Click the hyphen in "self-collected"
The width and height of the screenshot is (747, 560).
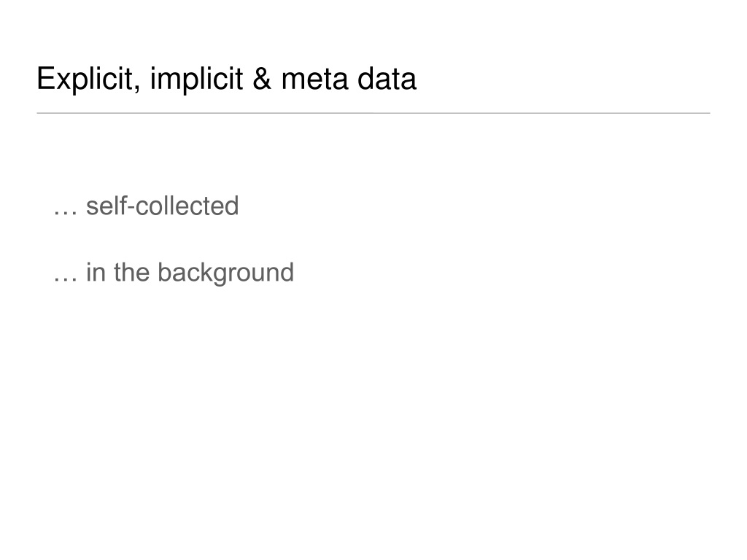coord(131,209)
